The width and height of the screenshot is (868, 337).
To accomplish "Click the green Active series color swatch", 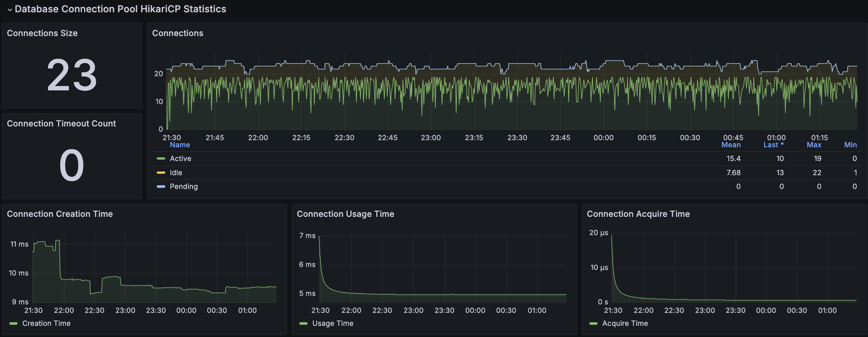I will click(x=161, y=158).
